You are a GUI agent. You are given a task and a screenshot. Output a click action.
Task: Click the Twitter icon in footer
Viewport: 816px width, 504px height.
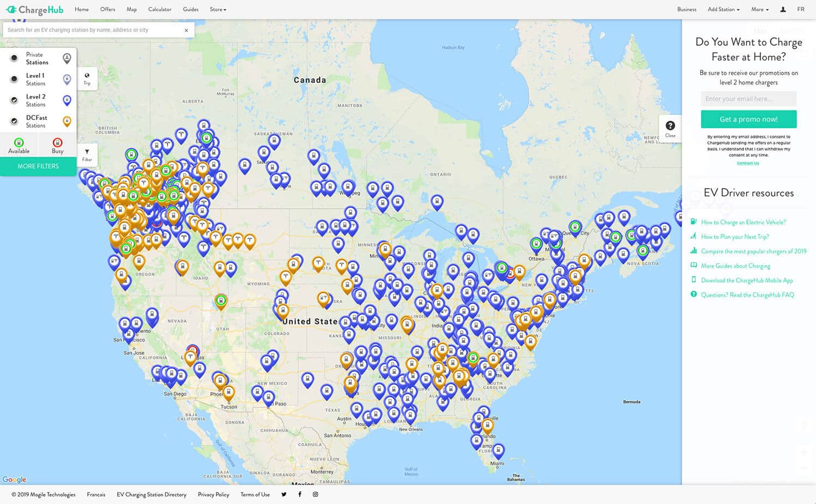pyautogui.click(x=284, y=494)
